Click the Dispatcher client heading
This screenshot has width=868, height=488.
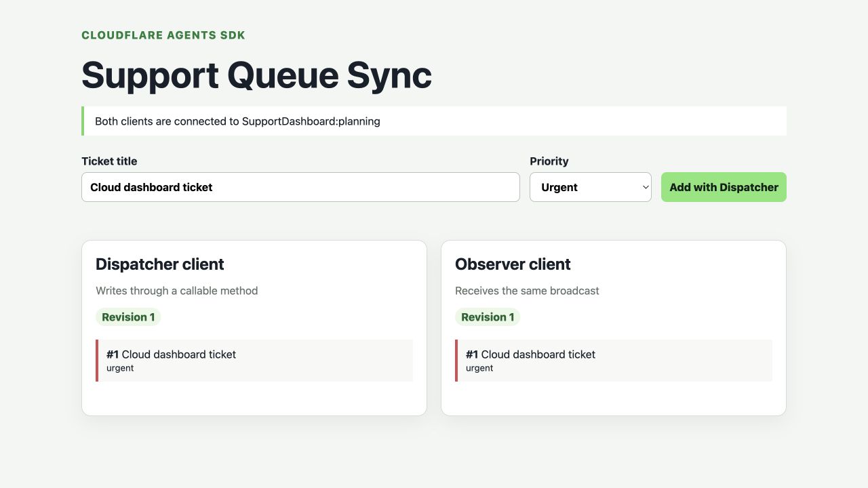click(x=160, y=264)
